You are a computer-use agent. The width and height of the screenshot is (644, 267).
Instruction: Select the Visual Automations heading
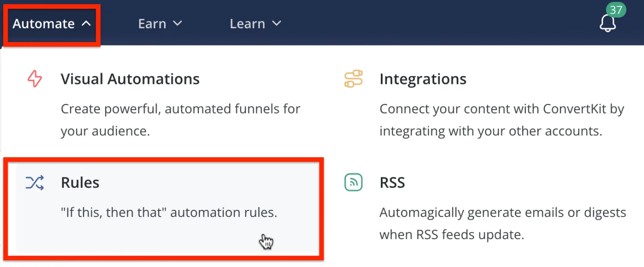point(130,79)
